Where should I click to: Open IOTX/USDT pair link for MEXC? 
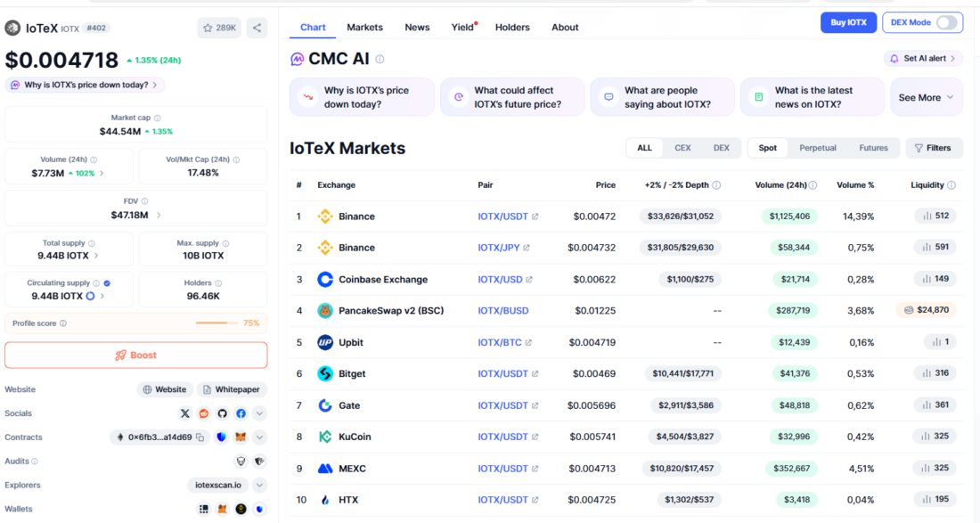coord(503,469)
